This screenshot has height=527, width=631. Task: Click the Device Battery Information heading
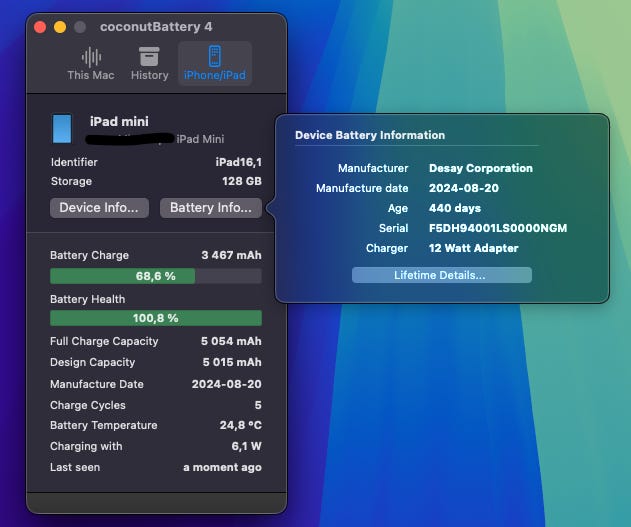point(370,135)
